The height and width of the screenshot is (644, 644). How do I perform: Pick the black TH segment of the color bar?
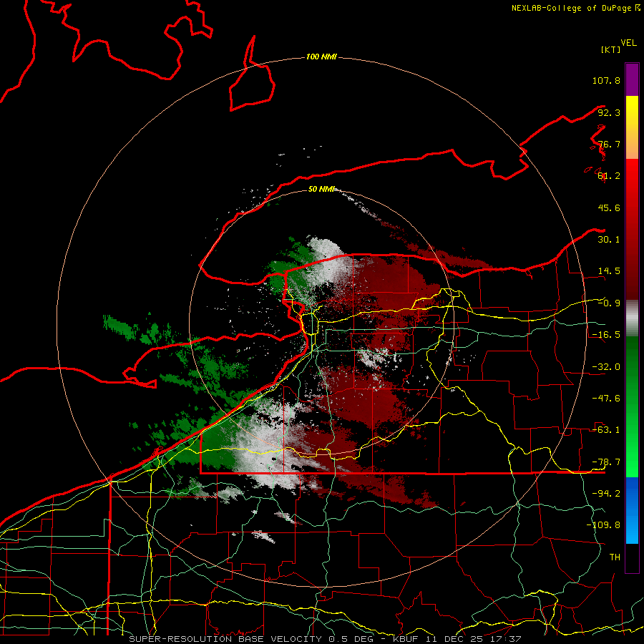[632, 558]
